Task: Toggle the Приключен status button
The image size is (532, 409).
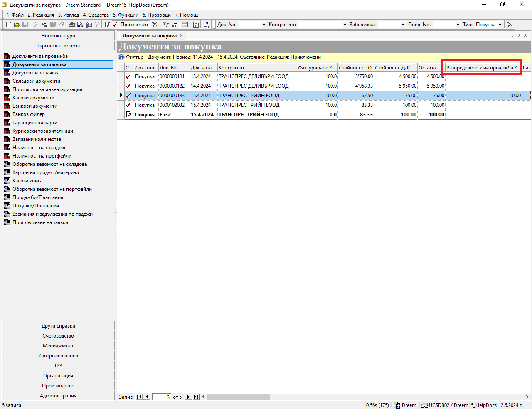Action: [x=130, y=25]
